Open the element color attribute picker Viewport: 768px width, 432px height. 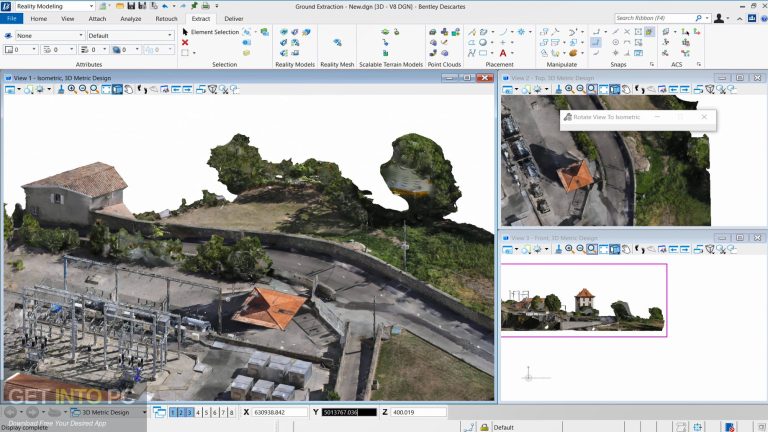point(20,49)
